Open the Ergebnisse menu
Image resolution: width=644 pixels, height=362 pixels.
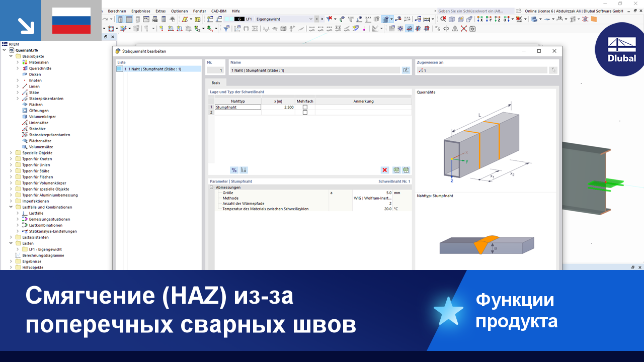(141, 11)
